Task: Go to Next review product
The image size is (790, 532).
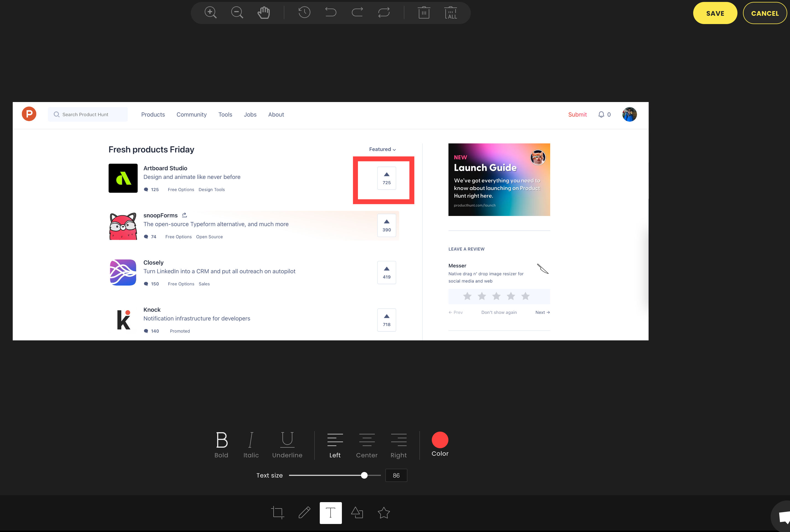Action: [x=542, y=312]
